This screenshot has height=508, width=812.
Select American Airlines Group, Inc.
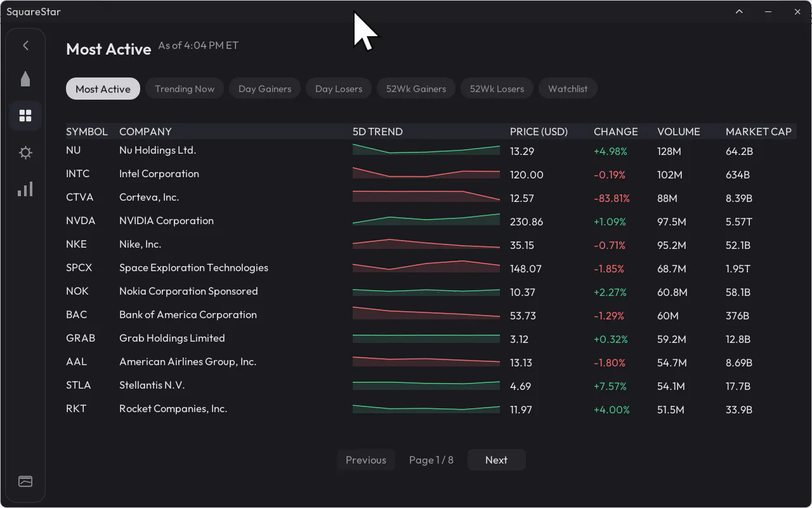[x=188, y=361]
